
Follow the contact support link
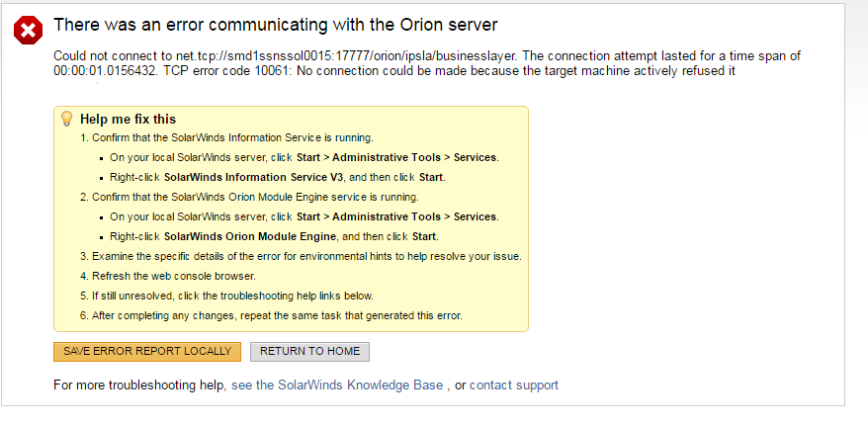pyautogui.click(x=513, y=384)
